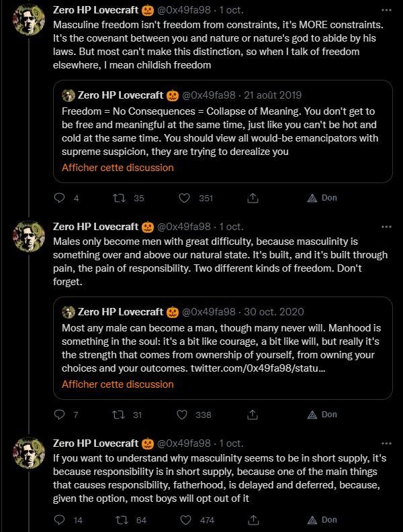This screenshot has width=403, height=532.
Task: Retweet the masculine freedom tweet
Action: [x=122, y=198]
